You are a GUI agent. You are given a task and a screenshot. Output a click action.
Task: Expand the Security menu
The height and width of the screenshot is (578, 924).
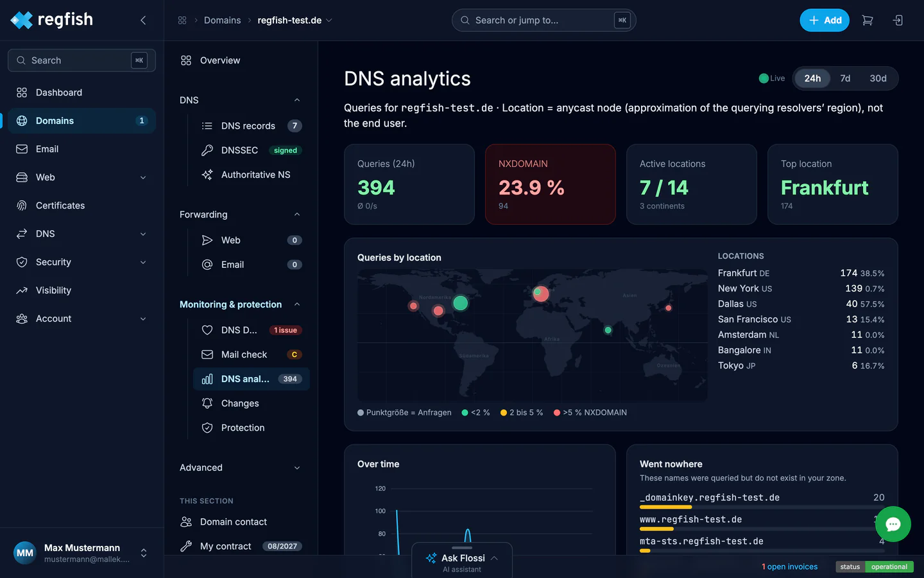click(81, 262)
